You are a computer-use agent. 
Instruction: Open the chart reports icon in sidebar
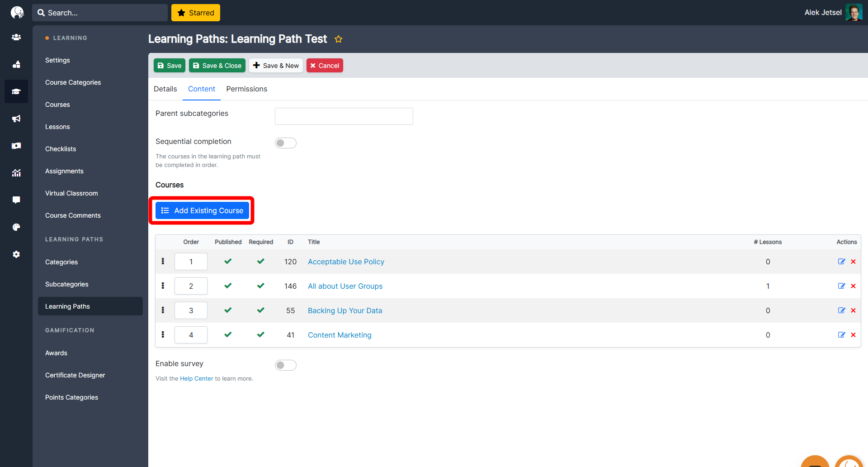pyautogui.click(x=16, y=173)
